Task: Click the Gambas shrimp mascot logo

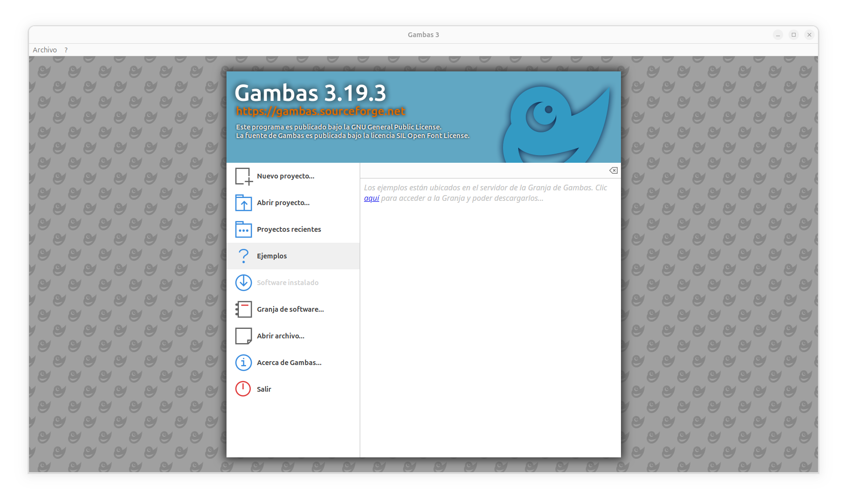Action: (556, 124)
